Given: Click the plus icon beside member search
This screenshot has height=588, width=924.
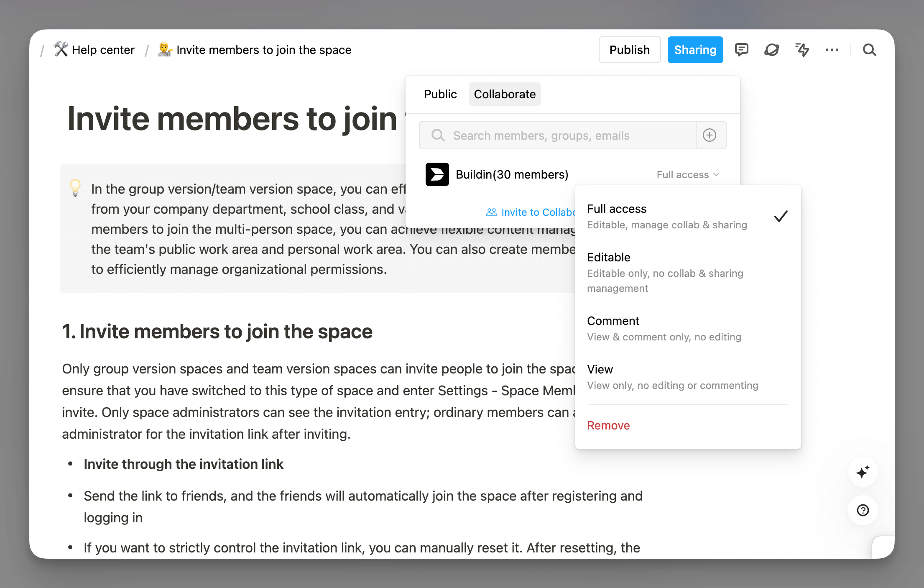Looking at the screenshot, I should click(x=710, y=135).
